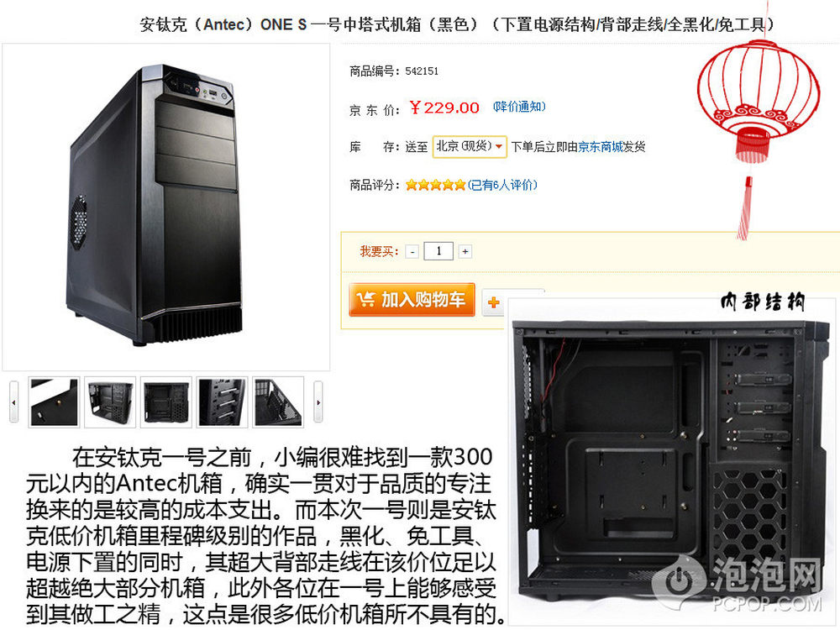Decrease quantity with the minus button
The width and height of the screenshot is (840, 630).
[x=412, y=251]
